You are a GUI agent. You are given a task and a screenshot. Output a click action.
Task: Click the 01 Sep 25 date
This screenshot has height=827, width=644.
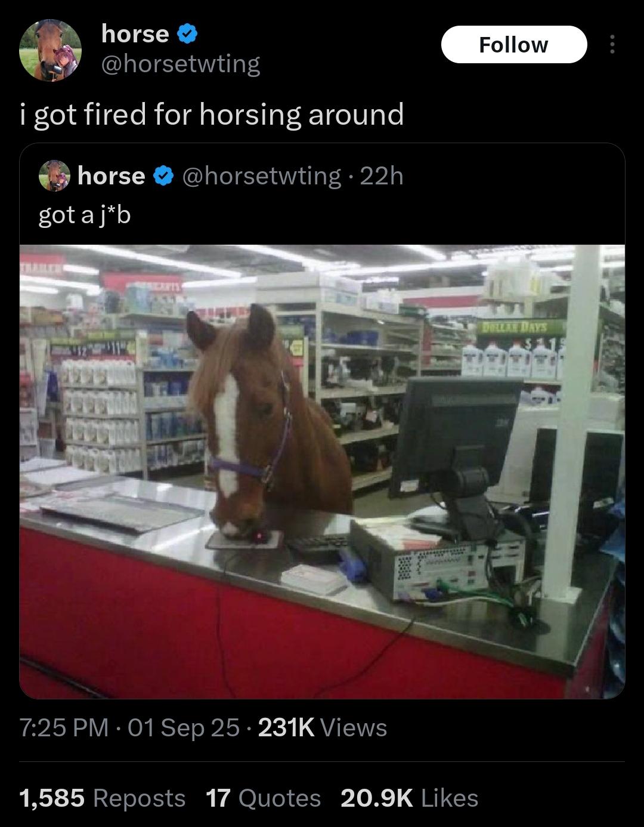pos(184,727)
